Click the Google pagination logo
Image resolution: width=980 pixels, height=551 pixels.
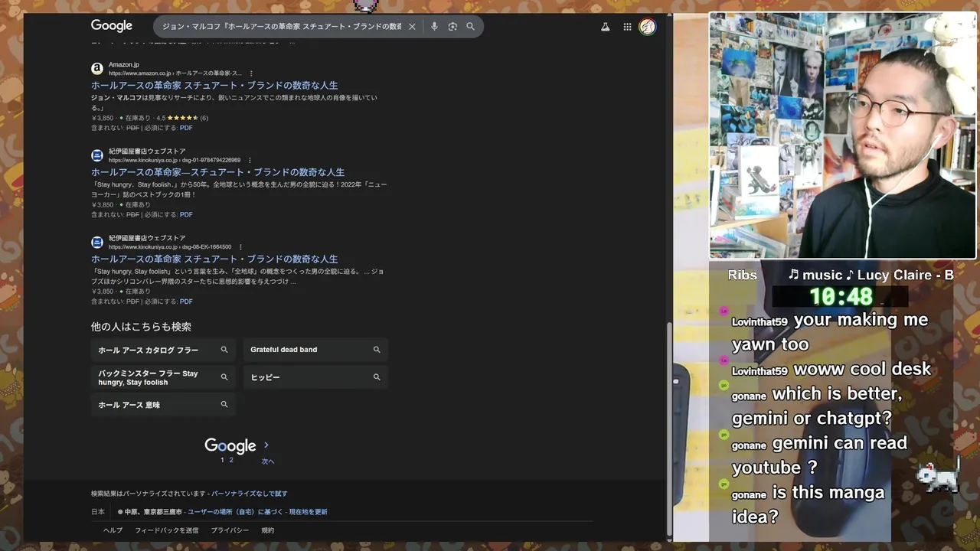tap(230, 446)
